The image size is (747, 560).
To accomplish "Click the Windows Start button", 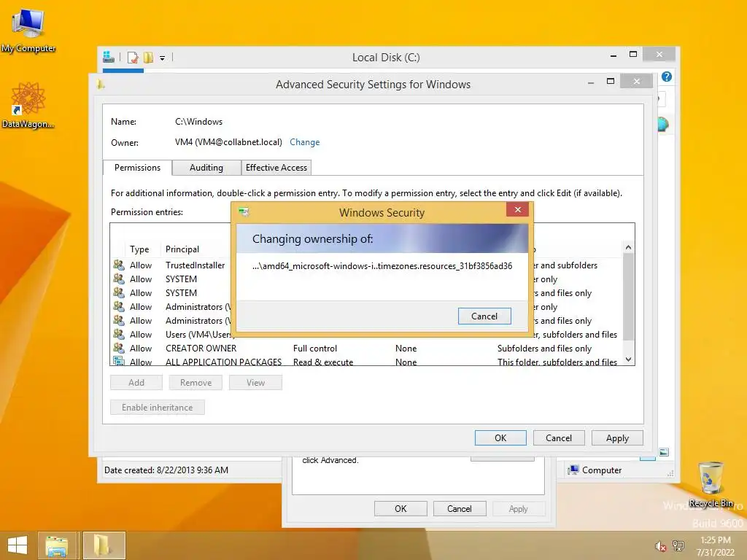I will (18, 545).
